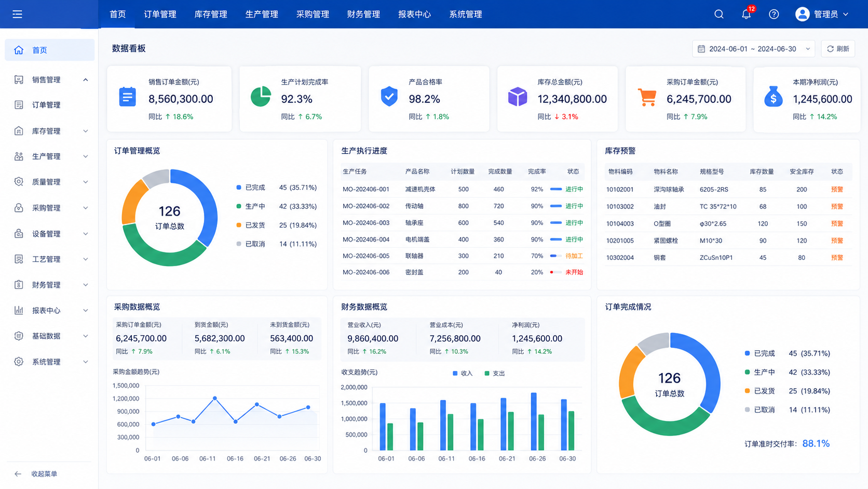Open the 管理员 account dropdown arrow
Screen dimensions: 868x489
(846, 14)
